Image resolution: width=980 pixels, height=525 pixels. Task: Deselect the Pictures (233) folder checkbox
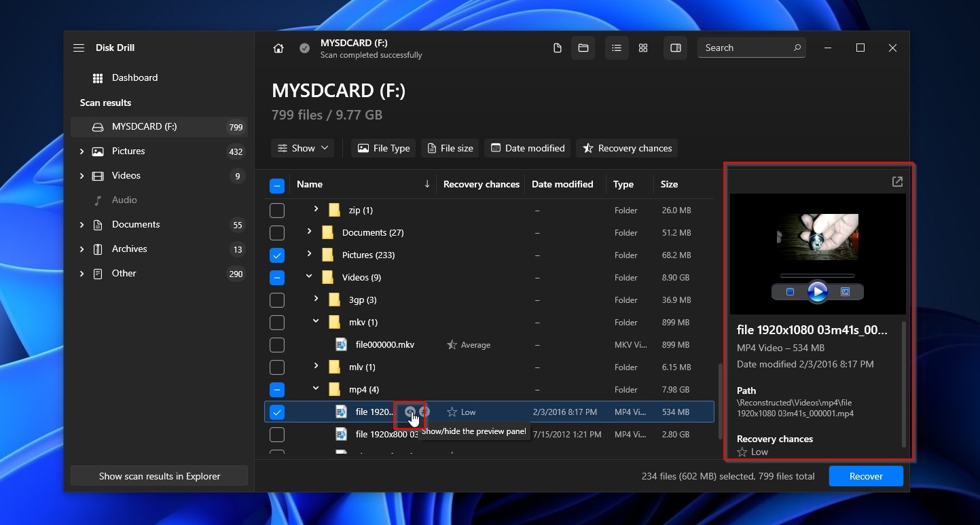[277, 255]
